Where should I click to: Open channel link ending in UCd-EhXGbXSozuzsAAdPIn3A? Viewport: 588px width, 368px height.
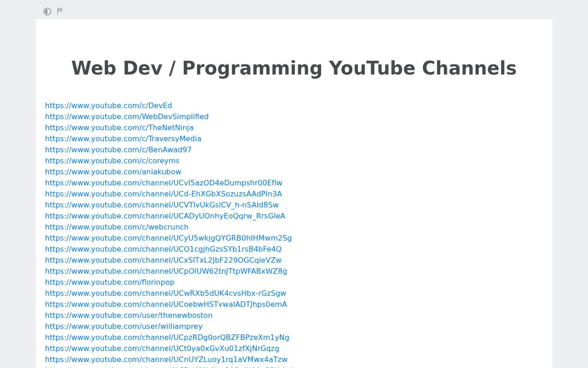coord(164,194)
